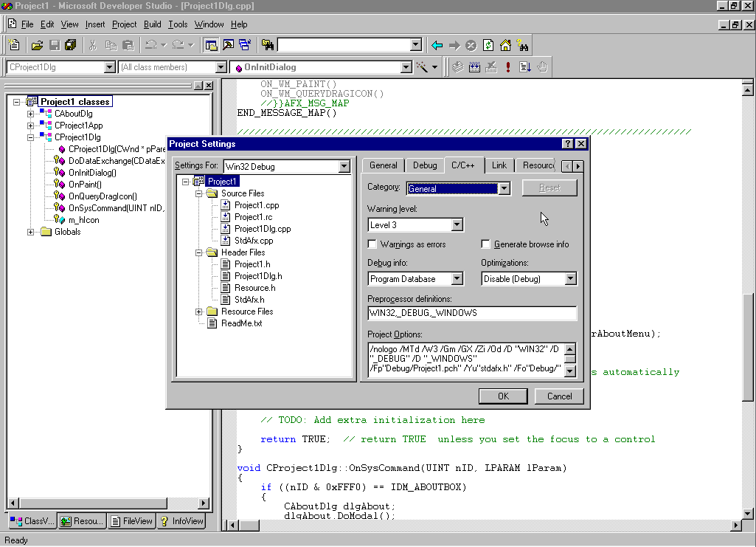
Task: Open the WizardBar actions wand icon
Action: point(422,66)
